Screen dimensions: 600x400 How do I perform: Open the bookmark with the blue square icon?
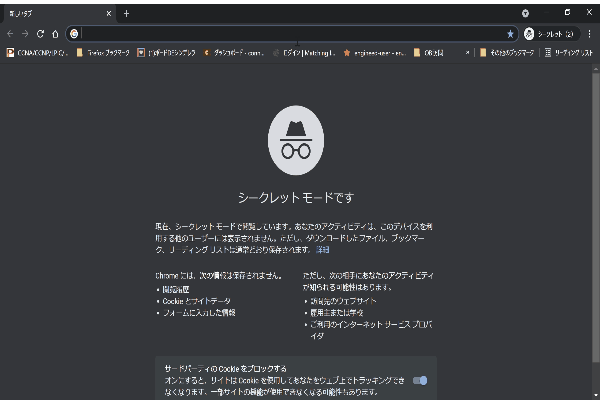[x=166, y=53]
